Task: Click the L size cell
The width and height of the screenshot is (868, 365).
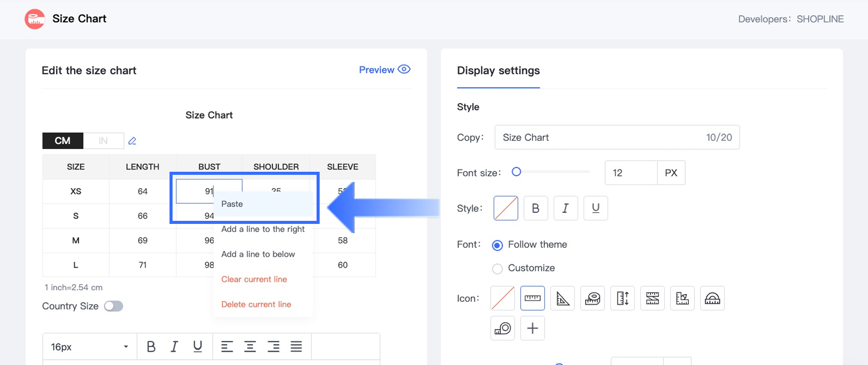Action: (76, 265)
